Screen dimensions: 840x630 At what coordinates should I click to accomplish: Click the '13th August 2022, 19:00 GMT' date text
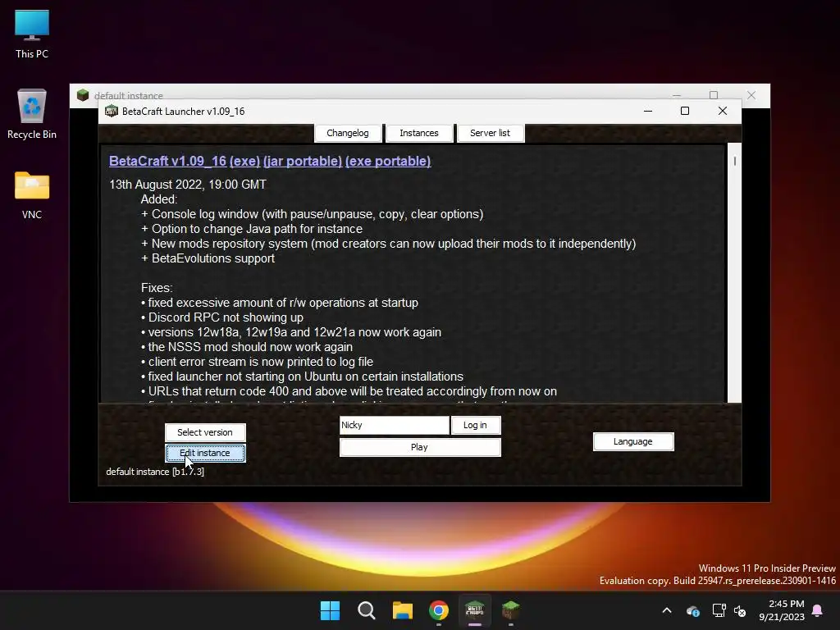tap(188, 185)
